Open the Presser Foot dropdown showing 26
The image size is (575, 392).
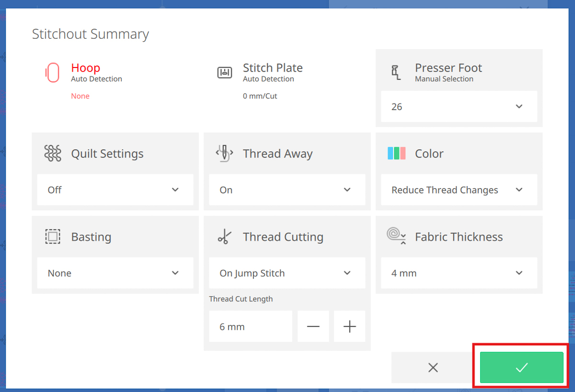(459, 106)
